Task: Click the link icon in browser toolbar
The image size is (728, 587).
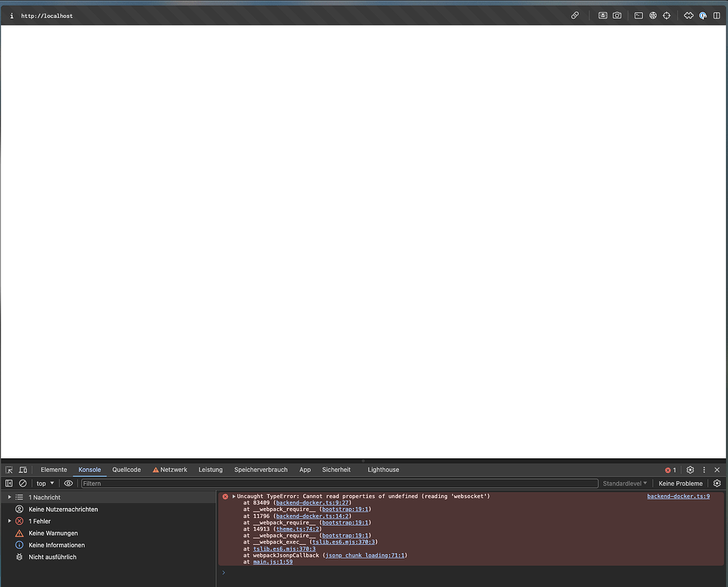Action: 574,15
